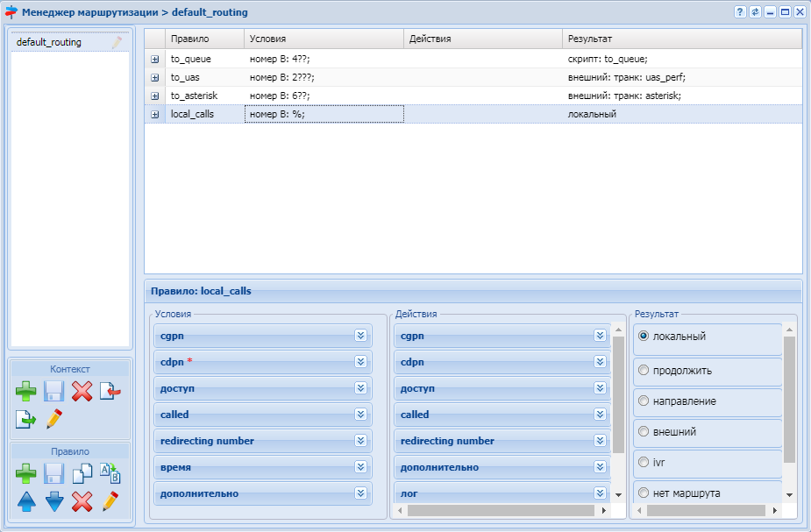Screen dimensions: 811x532
Task: Expand 'redirecting number' in actions panel
Action: pos(600,441)
